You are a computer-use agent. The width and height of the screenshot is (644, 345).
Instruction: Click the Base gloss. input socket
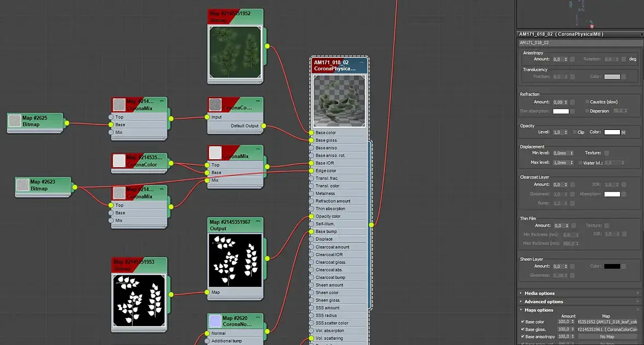pyautogui.click(x=311, y=140)
